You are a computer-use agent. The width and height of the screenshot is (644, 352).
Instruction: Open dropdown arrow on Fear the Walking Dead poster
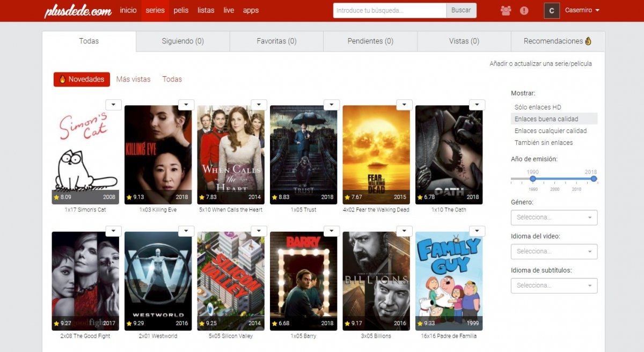[x=404, y=105]
